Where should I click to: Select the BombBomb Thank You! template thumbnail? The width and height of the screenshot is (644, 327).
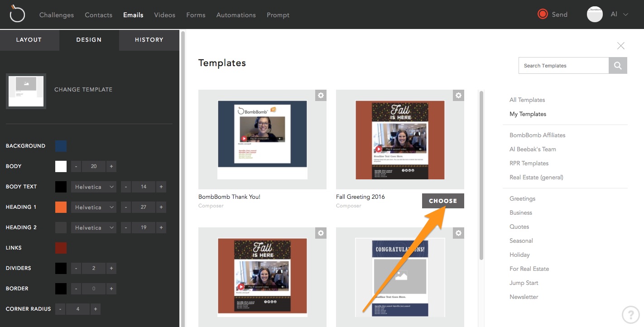[262, 139]
